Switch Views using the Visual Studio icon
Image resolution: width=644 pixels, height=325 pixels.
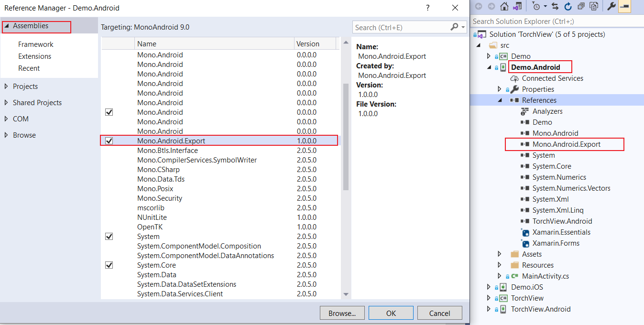(x=517, y=6)
